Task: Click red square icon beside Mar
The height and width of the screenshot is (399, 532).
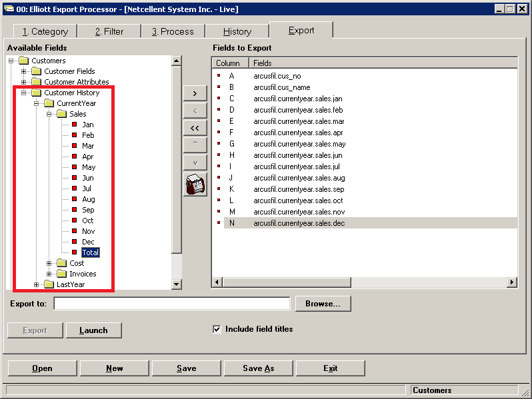Action: coord(74,146)
